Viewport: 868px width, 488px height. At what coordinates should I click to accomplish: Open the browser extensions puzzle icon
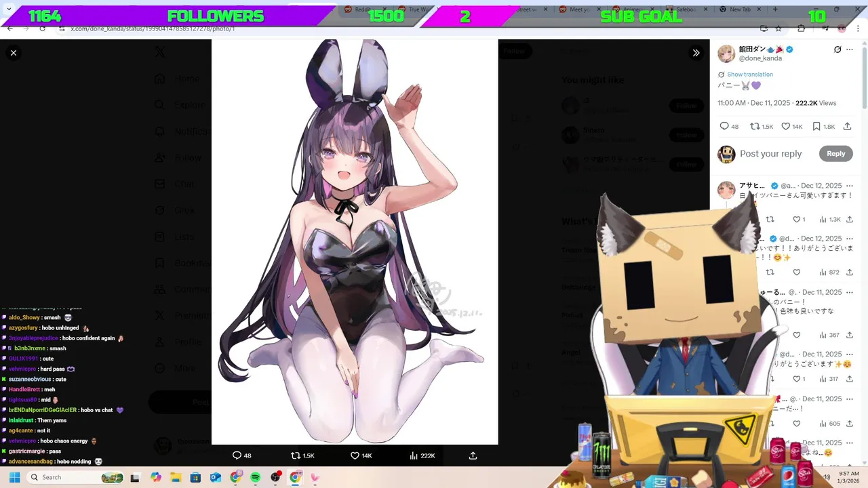[801, 28]
